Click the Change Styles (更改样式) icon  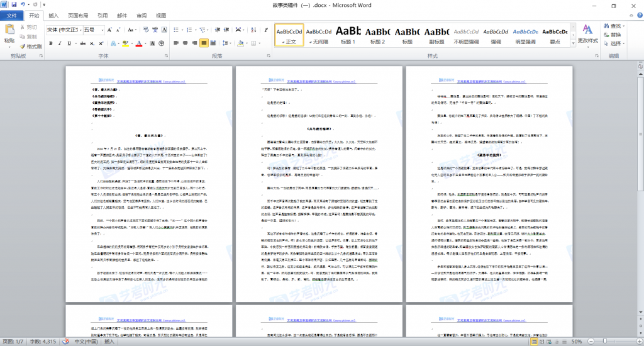[x=587, y=33]
